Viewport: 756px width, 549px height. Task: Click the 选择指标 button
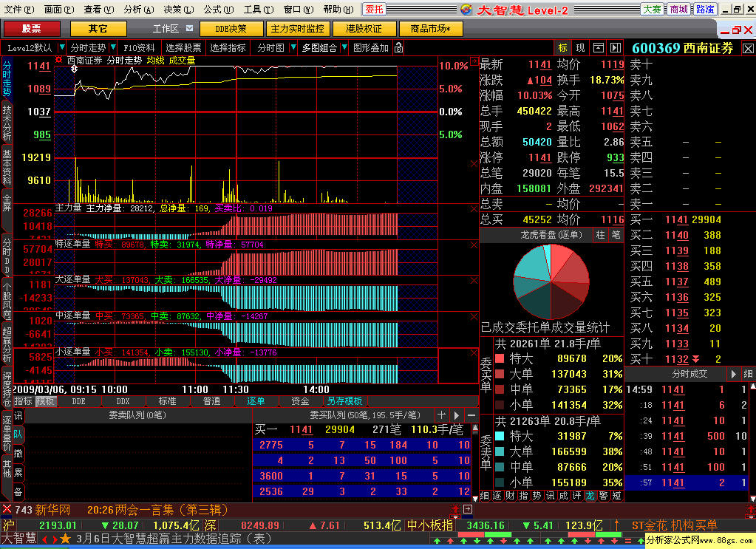(x=228, y=48)
